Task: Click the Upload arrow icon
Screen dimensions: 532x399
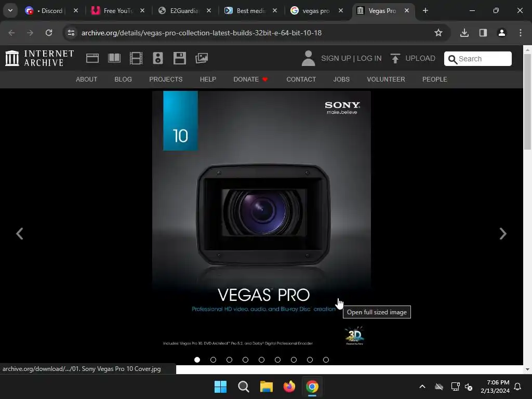Action: (395, 58)
